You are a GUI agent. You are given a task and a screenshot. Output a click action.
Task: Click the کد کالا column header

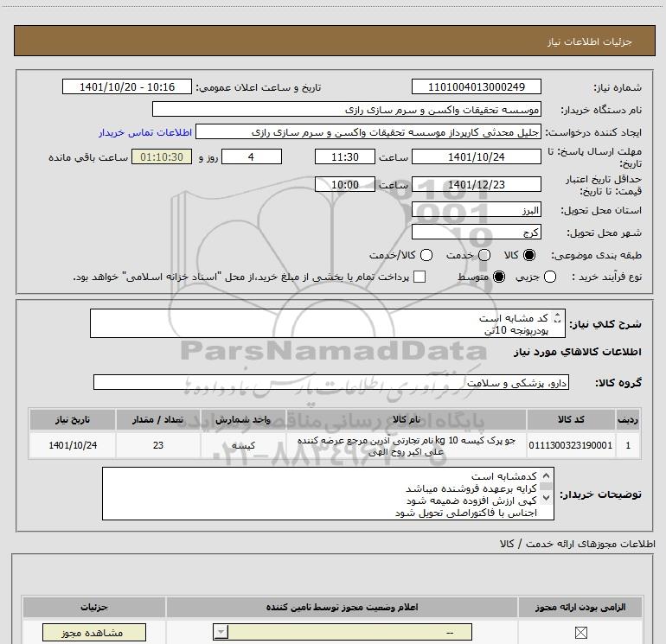pyautogui.click(x=571, y=419)
